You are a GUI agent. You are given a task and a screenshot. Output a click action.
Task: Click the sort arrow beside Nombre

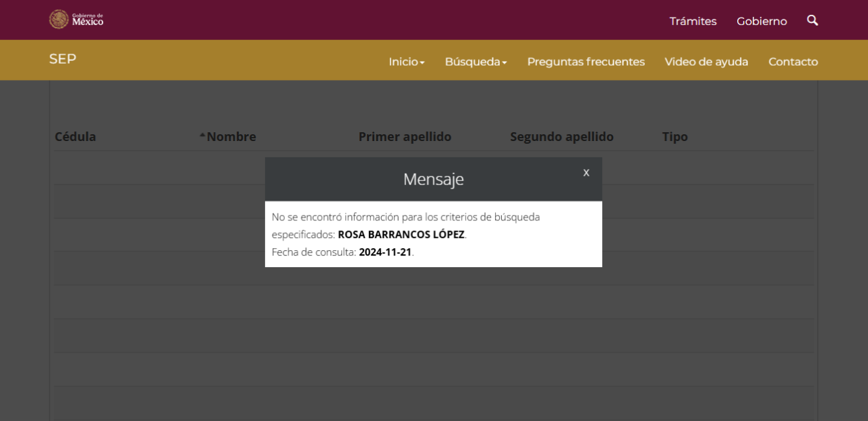202,137
